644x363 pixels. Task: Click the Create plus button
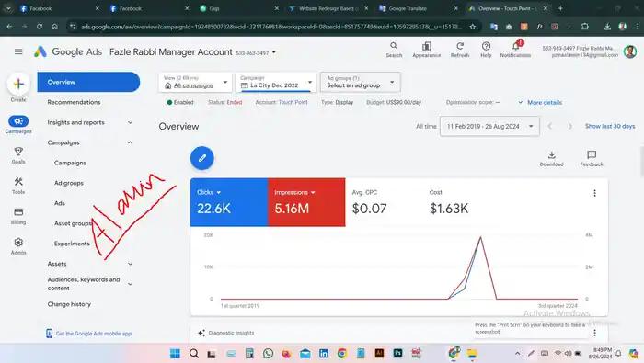point(18,84)
